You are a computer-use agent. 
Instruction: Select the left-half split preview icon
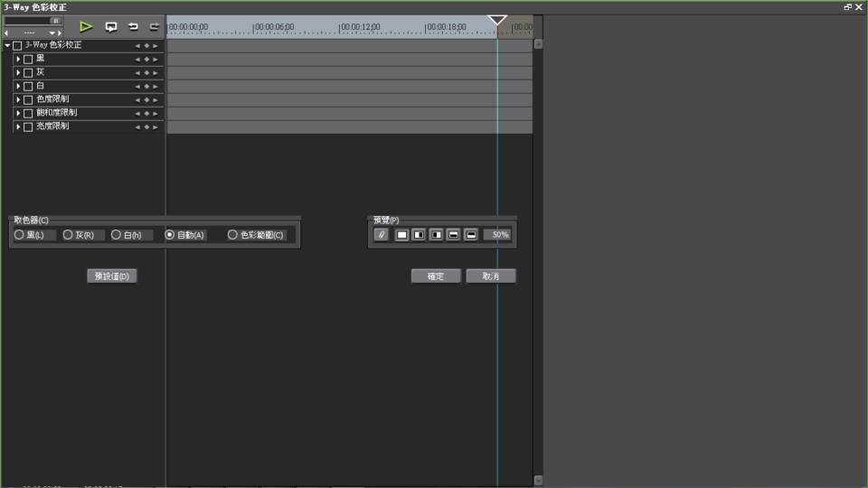click(x=437, y=235)
